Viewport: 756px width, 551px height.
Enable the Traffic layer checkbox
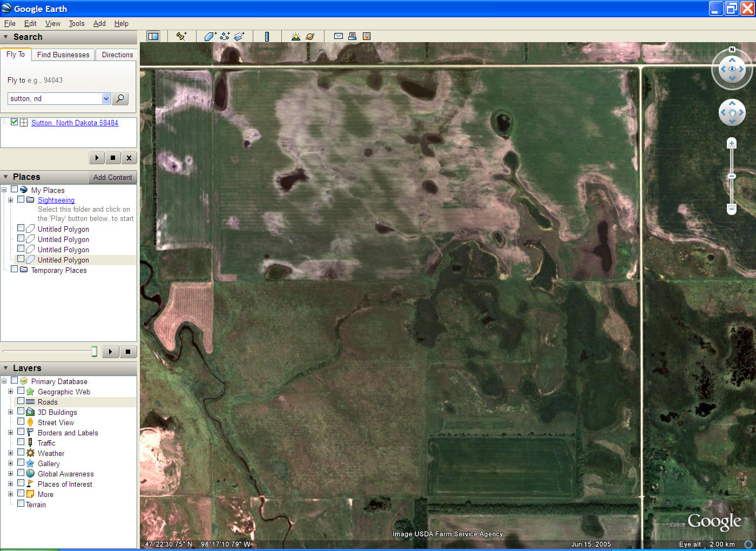[21, 442]
